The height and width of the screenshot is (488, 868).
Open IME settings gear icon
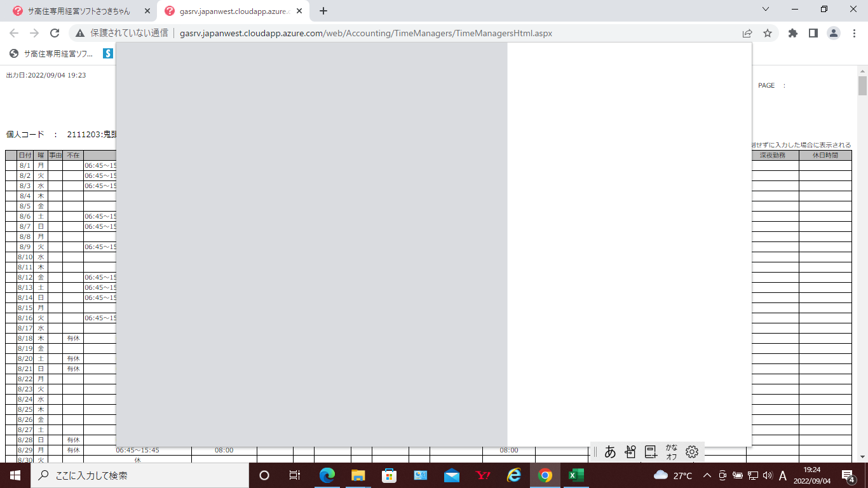[x=692, y=452]
